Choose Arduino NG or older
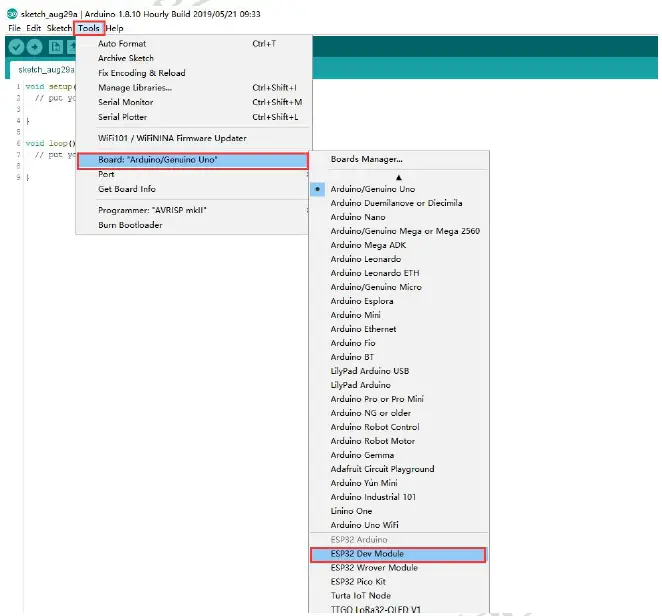 [x=399, y=413]
